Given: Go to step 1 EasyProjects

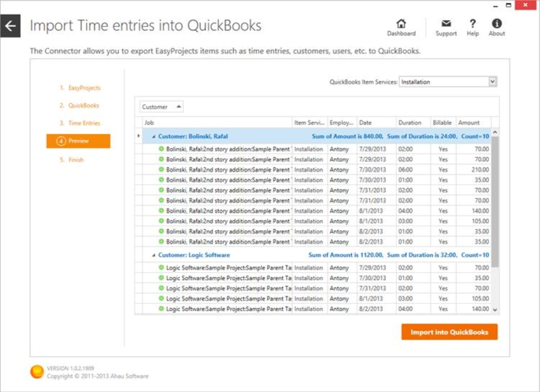Looking at the screenshot, I should click(80, 88).
